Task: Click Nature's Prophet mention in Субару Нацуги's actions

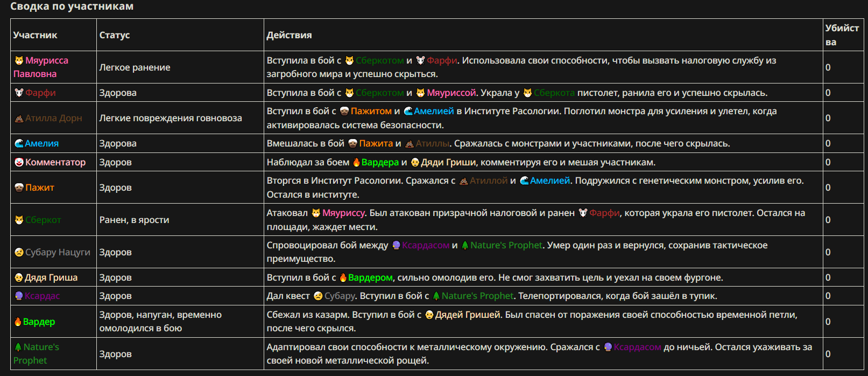Action: click(x=506, y=245)
